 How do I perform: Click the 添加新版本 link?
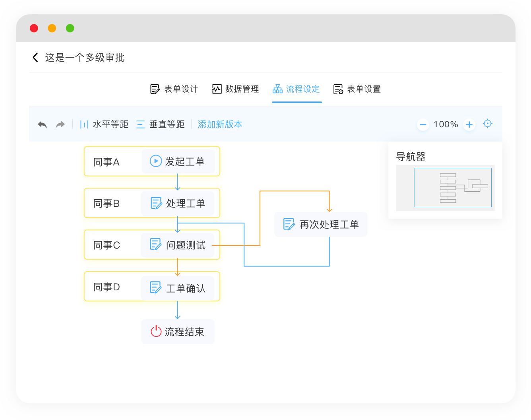[220, 124]
